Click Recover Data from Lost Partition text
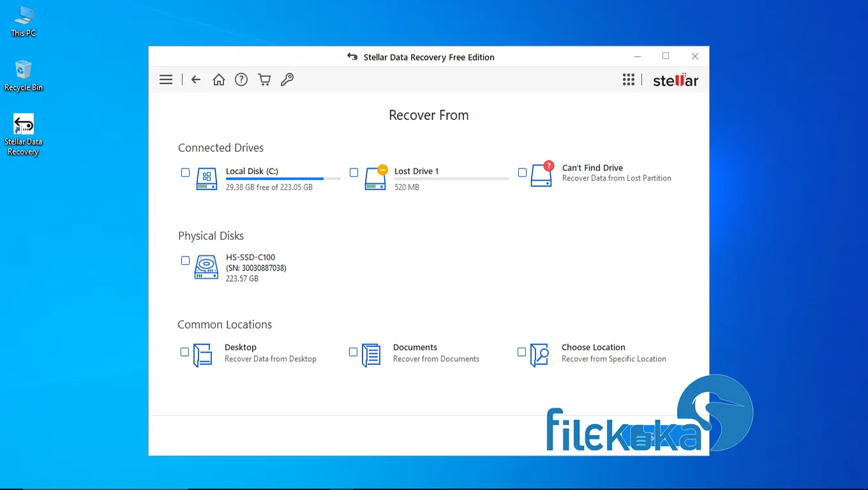 click(617, 178)
